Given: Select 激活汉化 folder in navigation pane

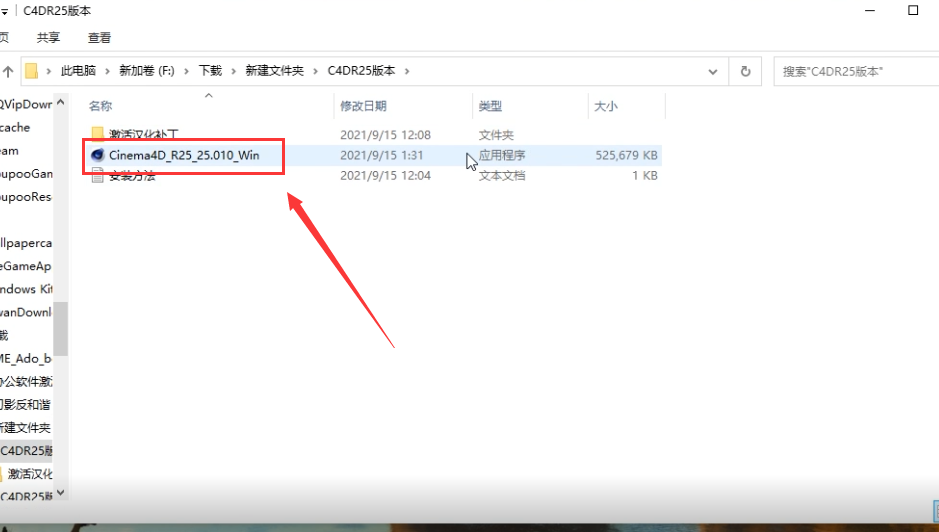Looking at the screenshot, I should 29,474.
